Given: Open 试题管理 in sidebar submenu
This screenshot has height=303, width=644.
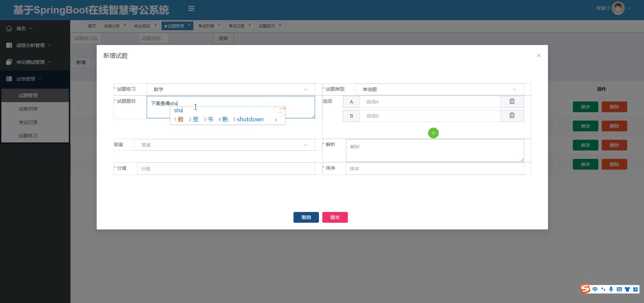Looking at the screenshot, I should click(35, 95).
